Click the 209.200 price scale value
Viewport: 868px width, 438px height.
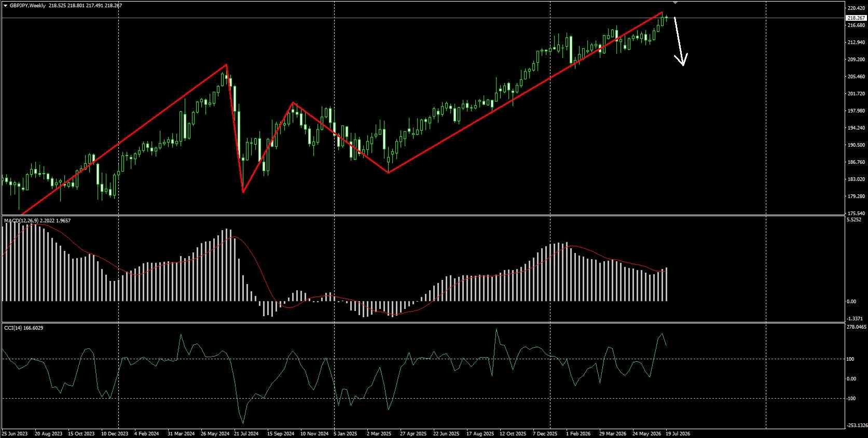(x=856, y=59)
